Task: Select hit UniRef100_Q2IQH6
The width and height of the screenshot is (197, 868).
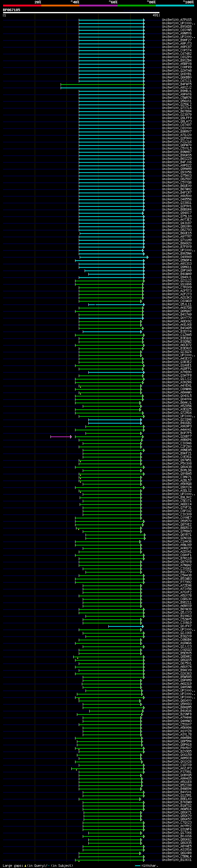Action: coord(177,420)
